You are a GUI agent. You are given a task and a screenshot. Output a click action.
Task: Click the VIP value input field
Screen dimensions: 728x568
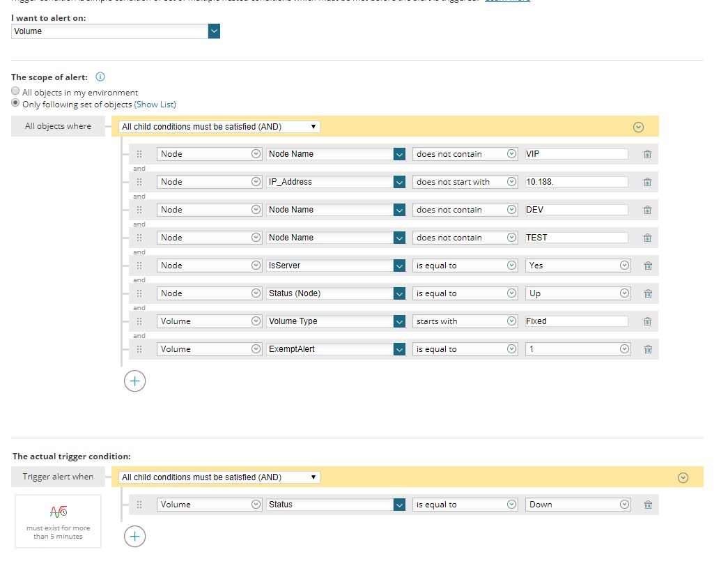(576, 154)
